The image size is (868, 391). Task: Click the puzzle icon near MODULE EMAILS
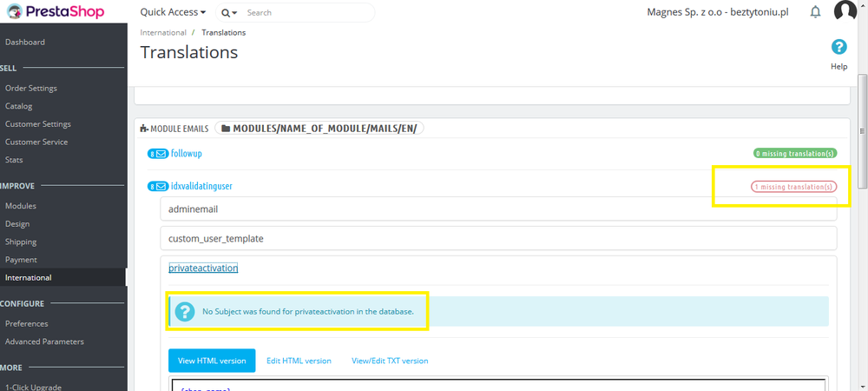[x=144, y=129]
